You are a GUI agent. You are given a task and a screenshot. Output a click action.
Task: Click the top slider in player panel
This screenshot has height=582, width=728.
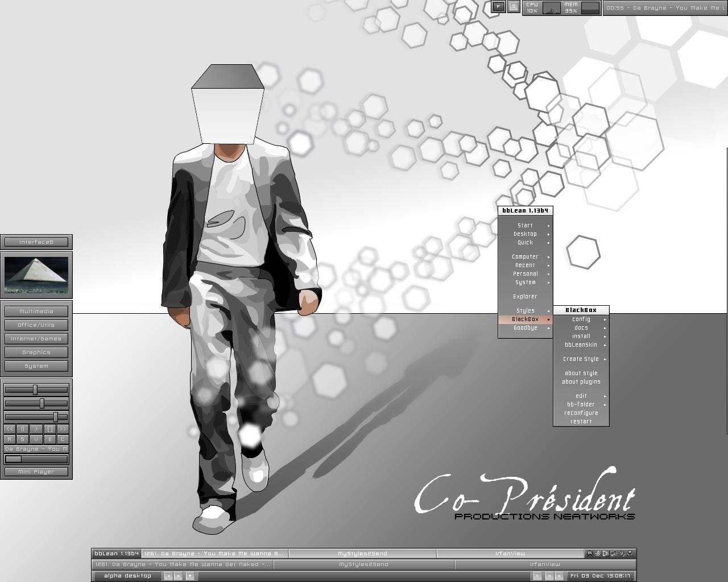[x=36, y=390]
